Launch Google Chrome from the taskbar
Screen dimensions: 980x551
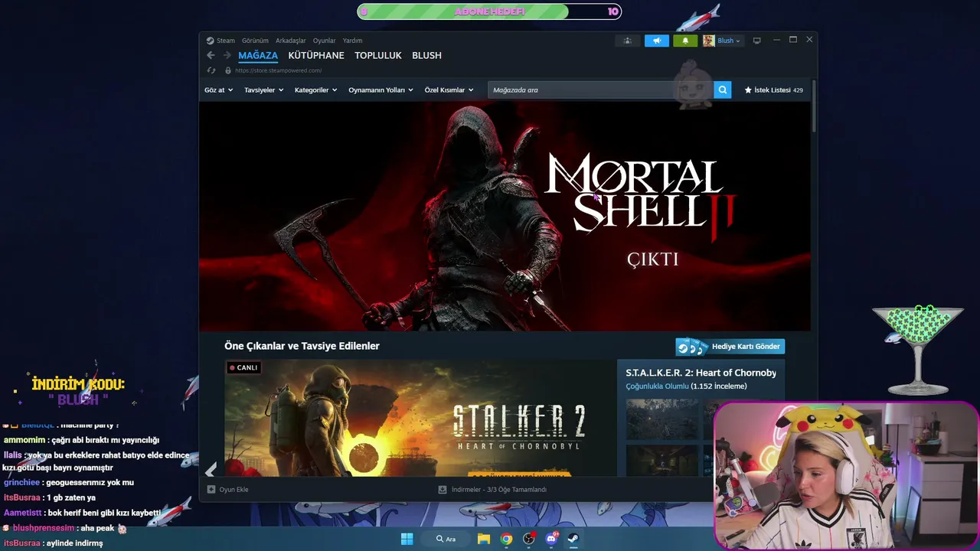(x=506, y=539)
